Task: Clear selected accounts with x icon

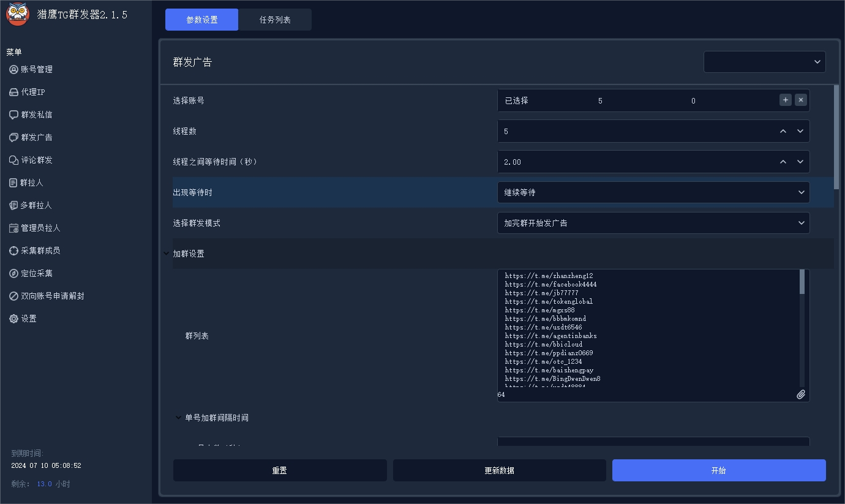Action: point(800,100)
